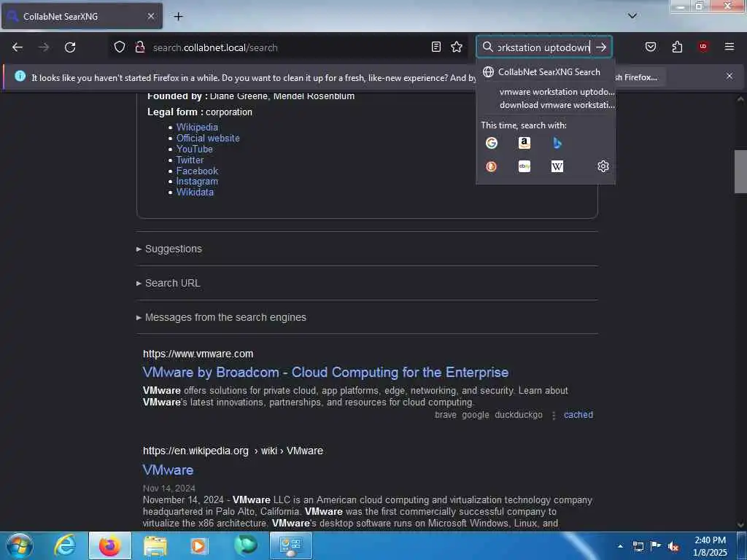Click the page vertical scrollbar thumb

(x=740, y=171)
